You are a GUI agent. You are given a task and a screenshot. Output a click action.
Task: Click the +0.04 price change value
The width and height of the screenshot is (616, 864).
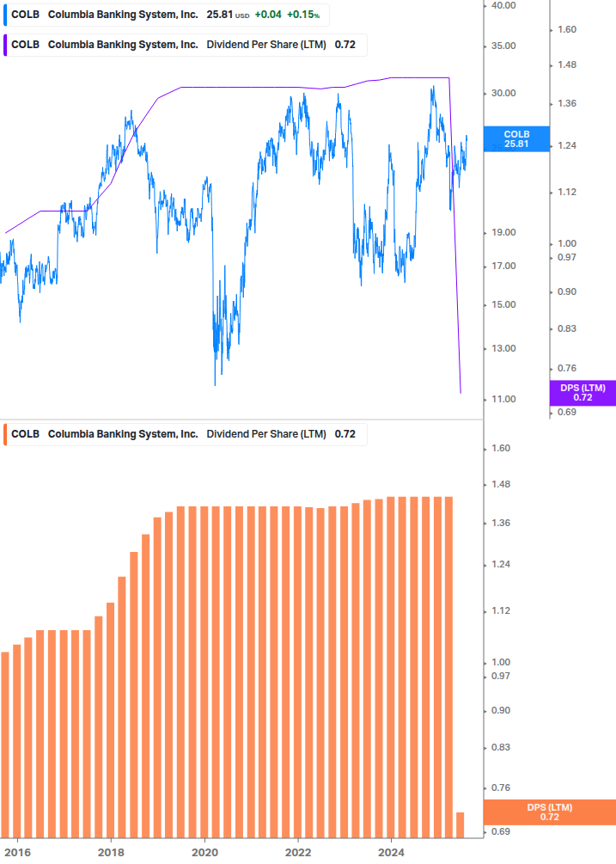coord(268,15)
